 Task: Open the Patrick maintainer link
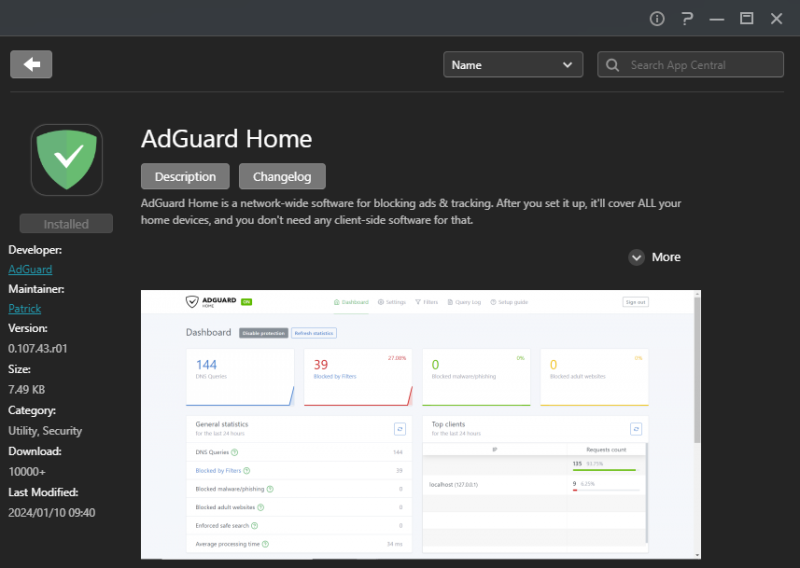[x=24, y=308]
